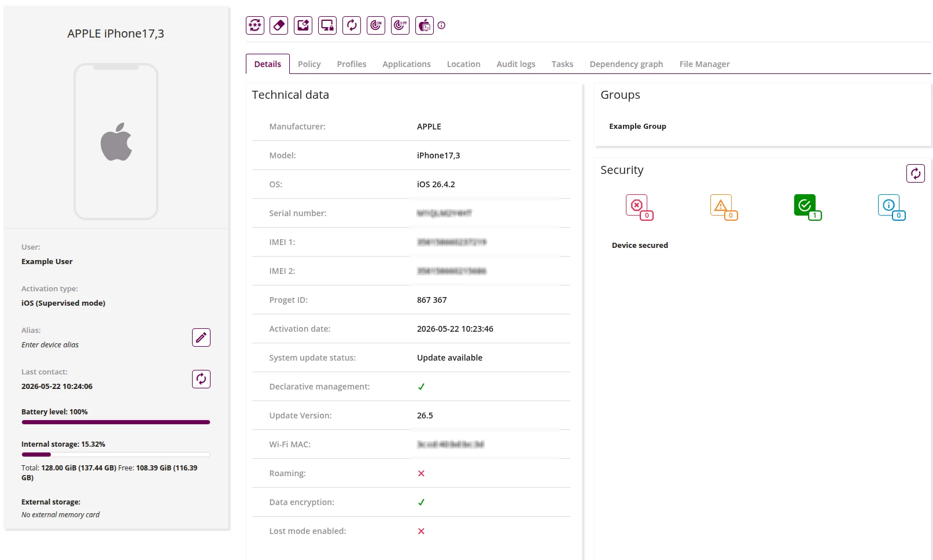Click the Data encryption green checkmark
The height and width of the screenshot is (560, 933).
point(421,502)
